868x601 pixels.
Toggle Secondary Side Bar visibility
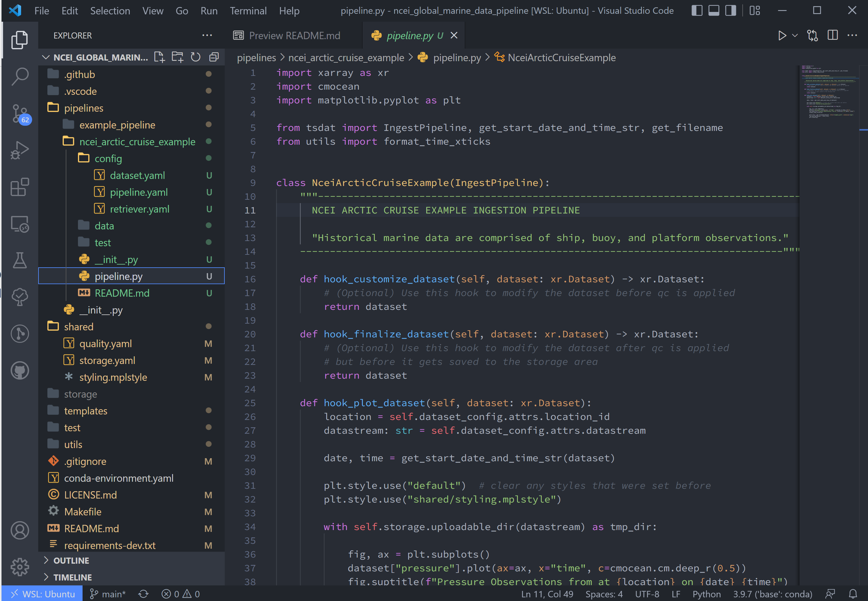[731, 10]
